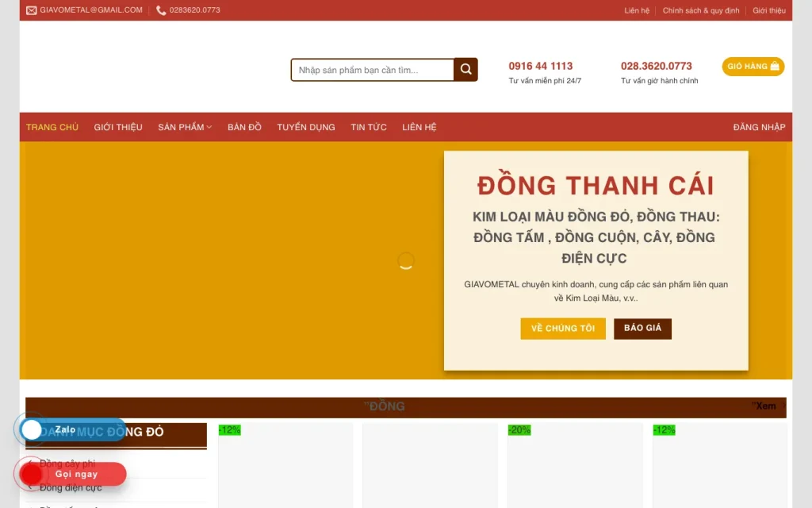Click the BÁO GIÁ button

(642, 329)
